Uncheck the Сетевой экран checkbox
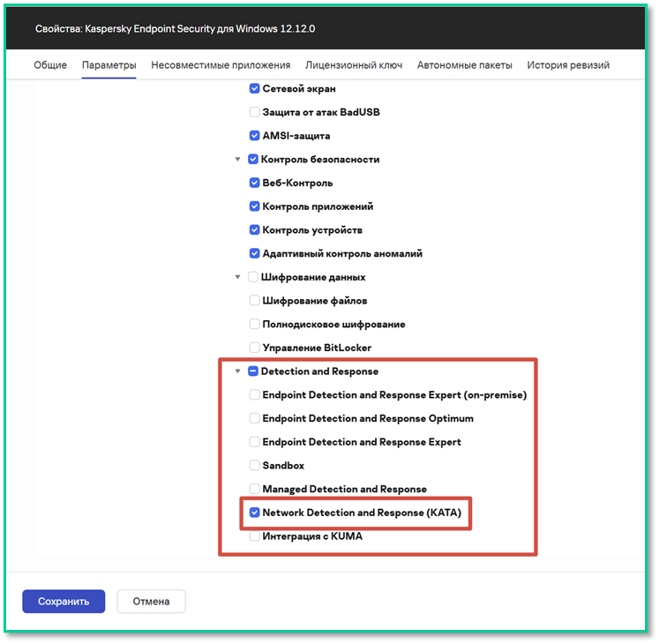This screenshot has height=644, width=659. (x=254, y=89)
